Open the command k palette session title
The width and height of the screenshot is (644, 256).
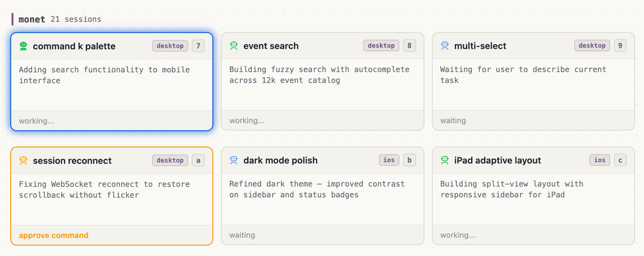click(x=74, y=46)
